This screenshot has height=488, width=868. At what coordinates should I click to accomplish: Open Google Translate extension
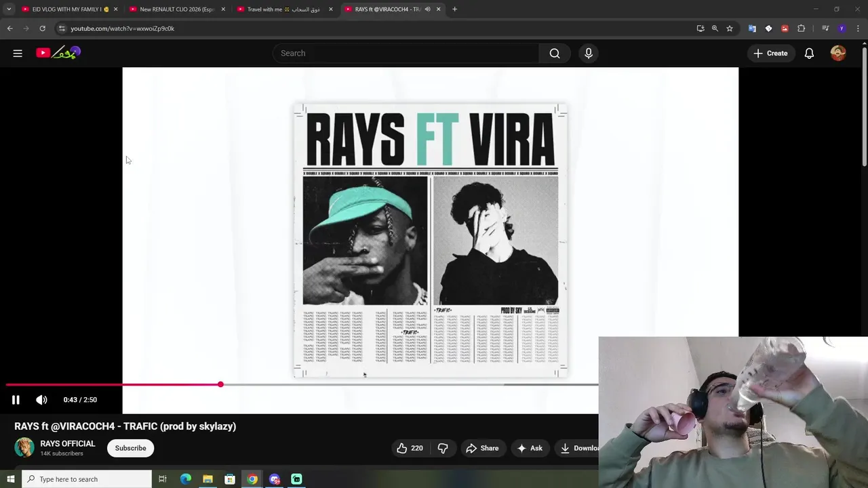coord(752,28)
